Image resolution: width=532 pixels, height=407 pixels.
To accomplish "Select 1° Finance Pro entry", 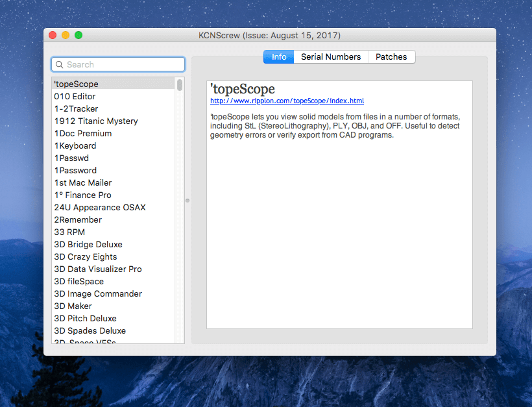I will (114, 195).
